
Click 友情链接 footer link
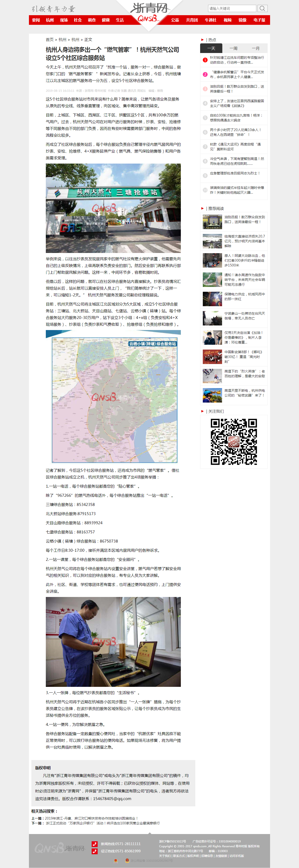point(221,856)
